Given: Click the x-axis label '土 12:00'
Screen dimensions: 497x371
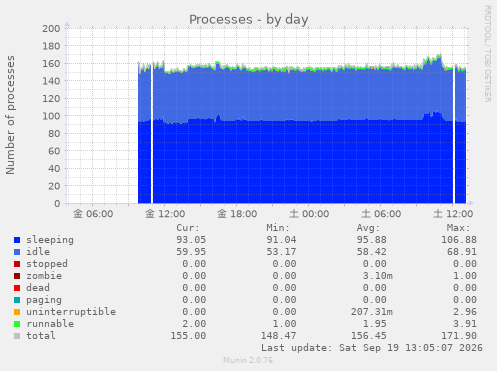Looking at the screenshot, I should 453,214.
